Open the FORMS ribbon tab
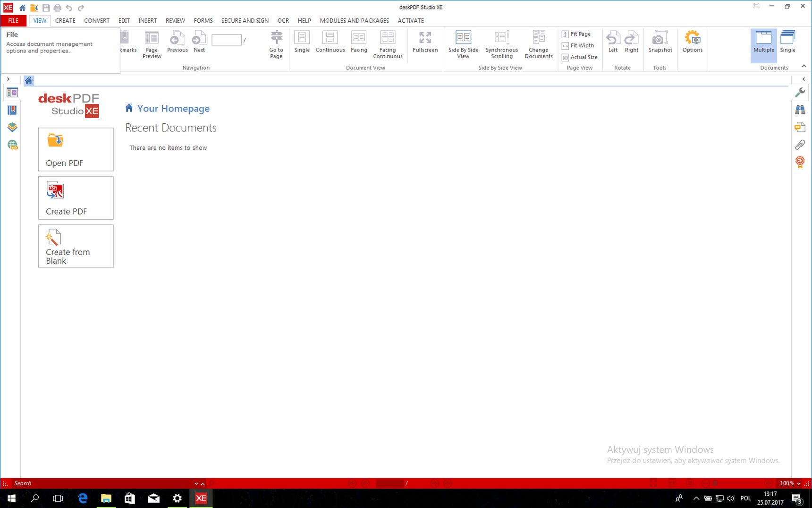The image size is (812, 508). [x=203, y=21]
